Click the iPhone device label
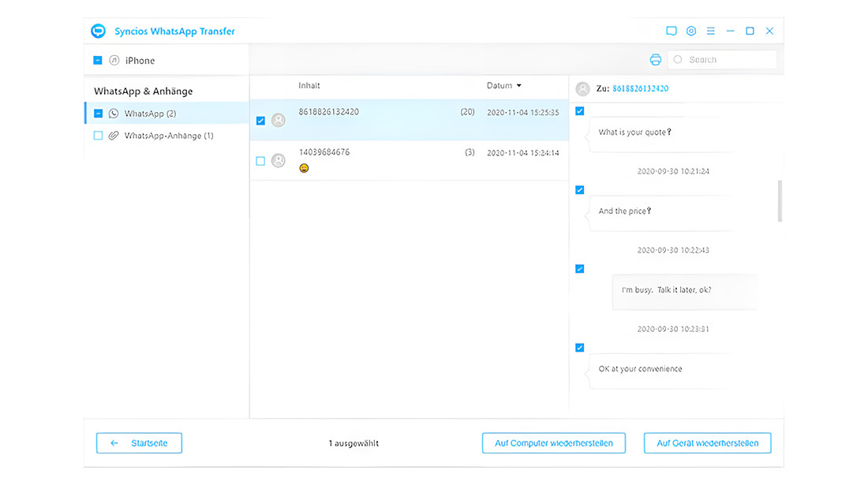This screenshot has height=485, width=868. coord(140,60)
